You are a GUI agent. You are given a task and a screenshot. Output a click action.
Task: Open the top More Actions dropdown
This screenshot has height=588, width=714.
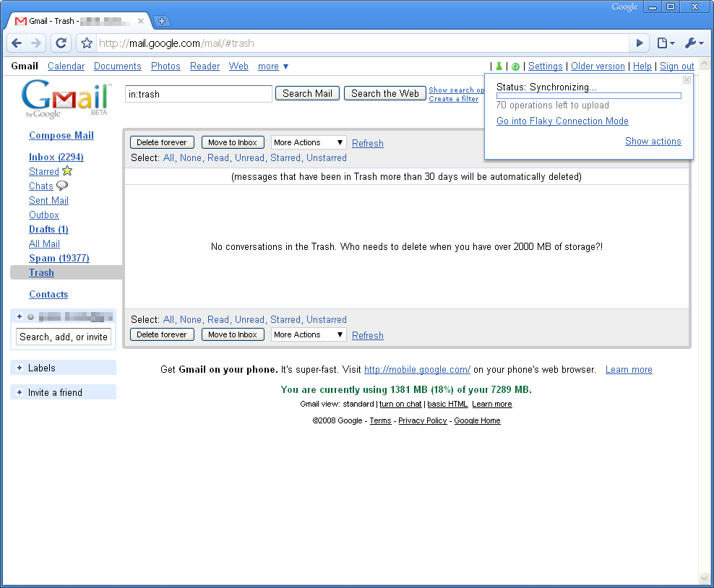click(x=309, y=142)
